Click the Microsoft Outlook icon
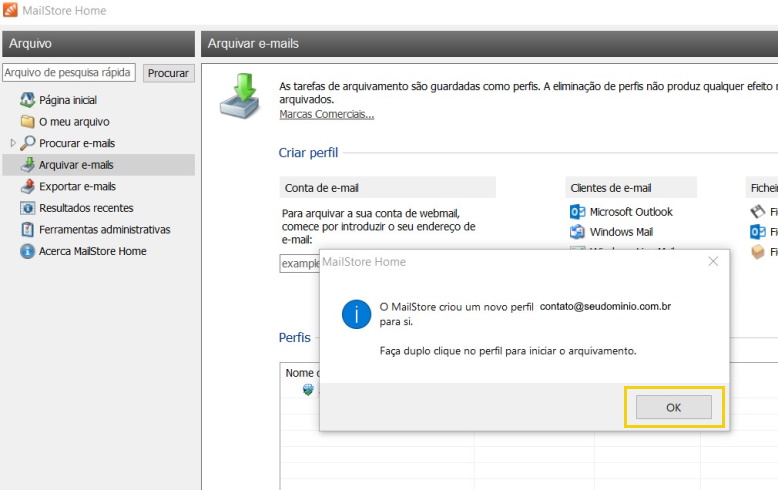The image size is (778, 490). tap(578, 212)
